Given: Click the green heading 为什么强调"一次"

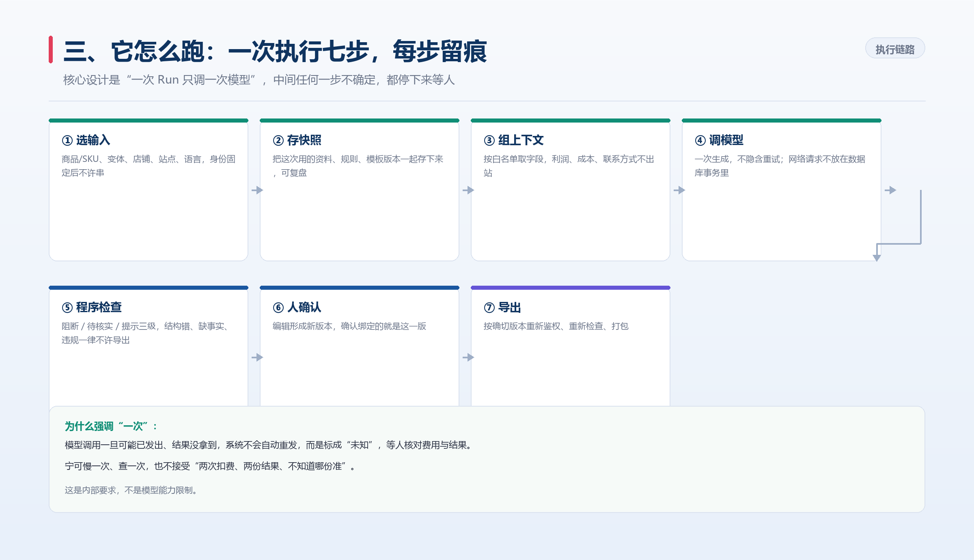Looking at the screenshot, I should click(111, 426).
